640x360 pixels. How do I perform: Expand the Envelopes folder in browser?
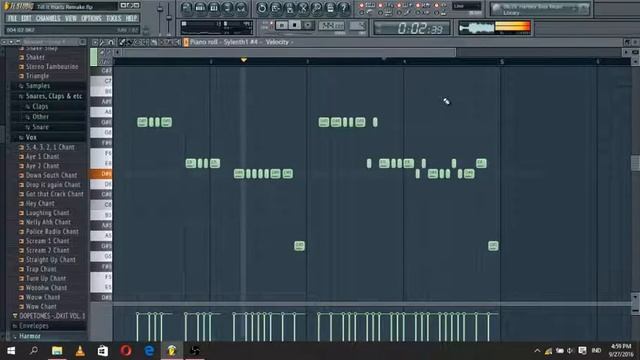coord(33,326)
